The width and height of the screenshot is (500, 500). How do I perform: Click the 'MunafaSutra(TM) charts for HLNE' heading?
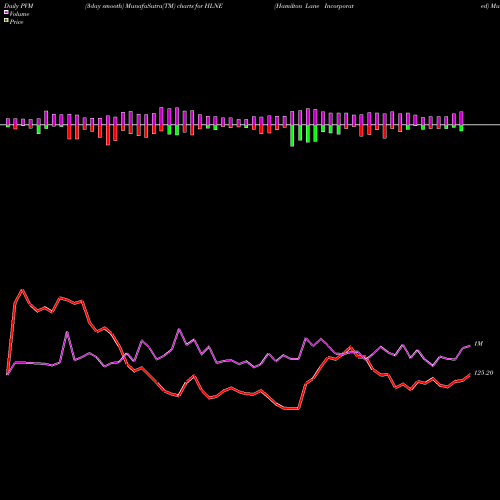(173, 6)
